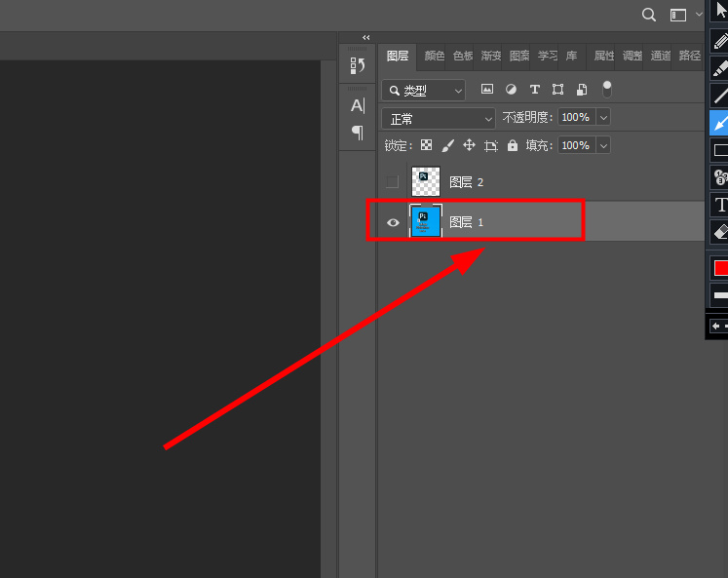The height and width of the screenshot is (578, 728).
Task: Filter layers by adjustment layer icon
Action: (511, 90)
